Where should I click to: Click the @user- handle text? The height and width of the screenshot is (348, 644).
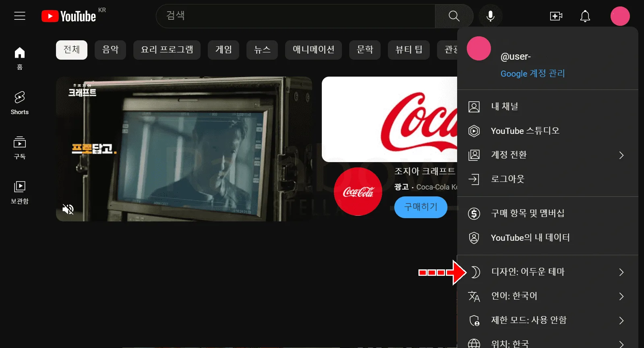pyautogui.click(x=516, y=57)
